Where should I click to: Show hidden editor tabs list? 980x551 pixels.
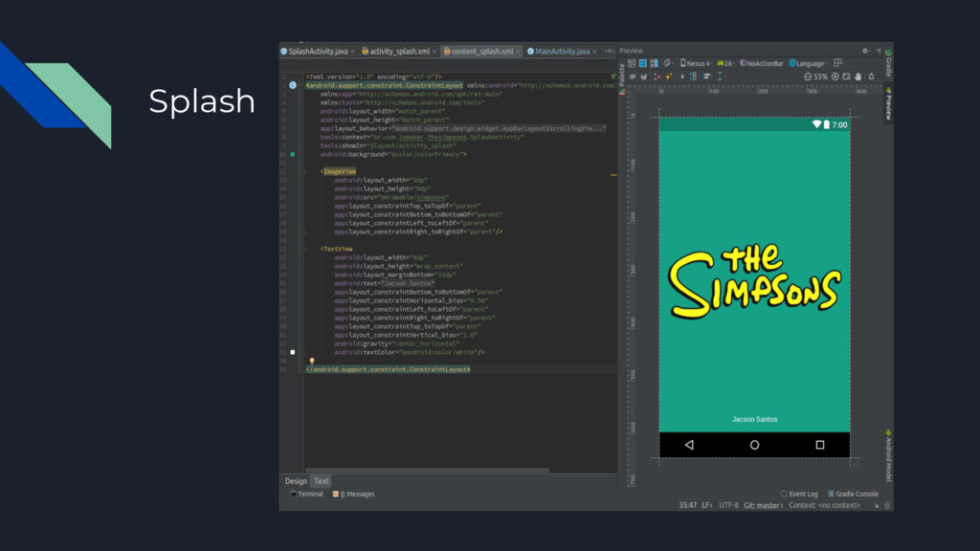(610, 52)
